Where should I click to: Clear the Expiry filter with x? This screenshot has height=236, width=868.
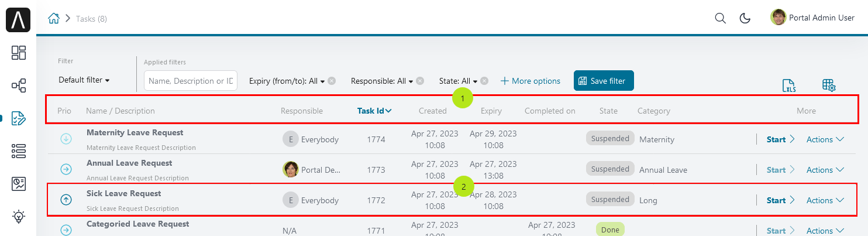332,81
